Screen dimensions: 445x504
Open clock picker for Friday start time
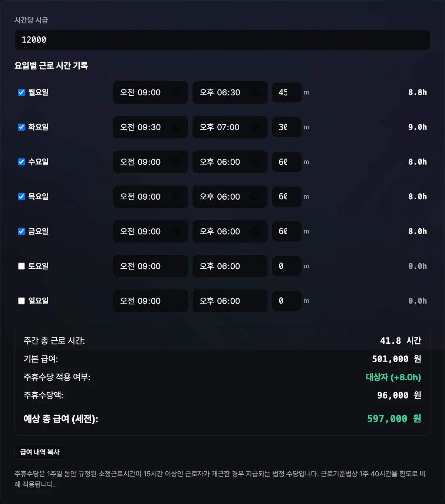click(x=175, y=232)
